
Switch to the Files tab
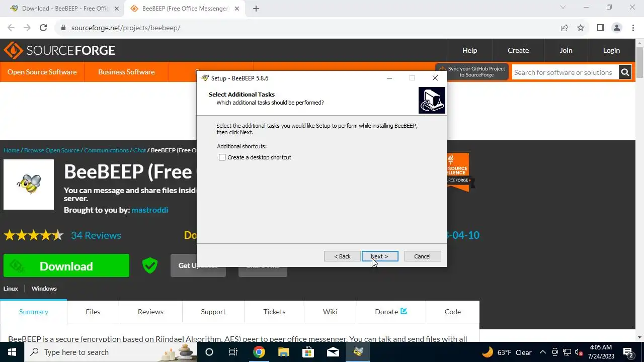[93, 312]
